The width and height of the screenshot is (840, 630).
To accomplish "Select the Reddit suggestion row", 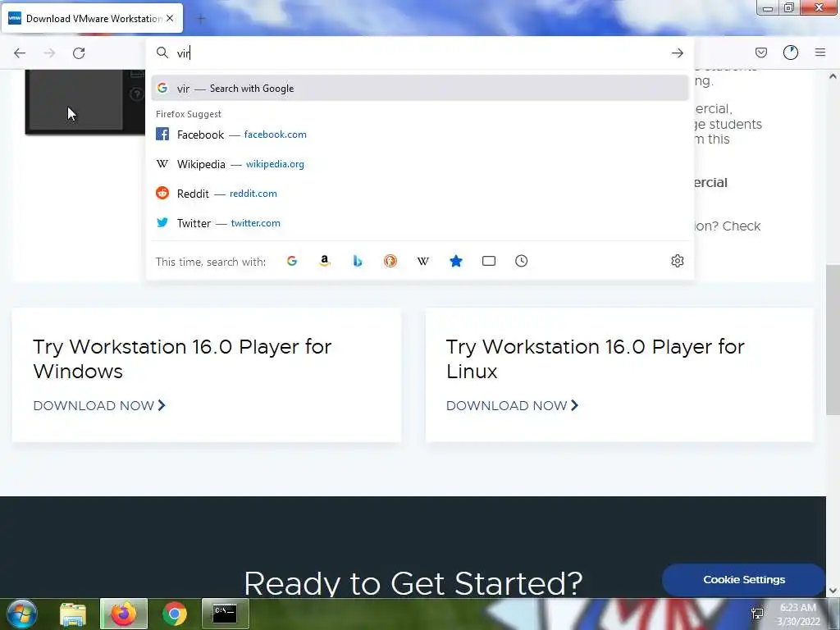I will tap(420, 194).
